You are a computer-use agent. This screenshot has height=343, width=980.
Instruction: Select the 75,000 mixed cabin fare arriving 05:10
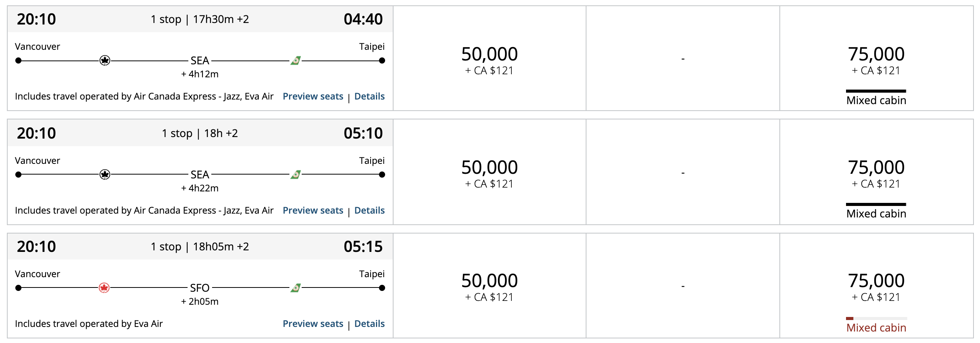coord(876,173)
